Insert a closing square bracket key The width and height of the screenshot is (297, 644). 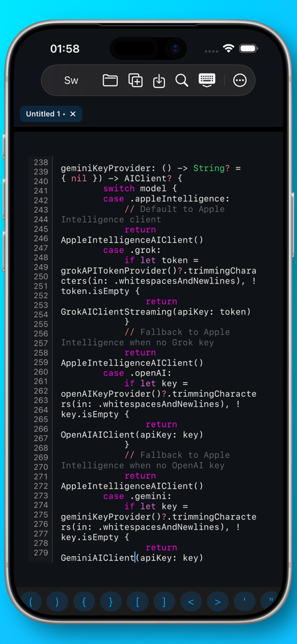164,602
